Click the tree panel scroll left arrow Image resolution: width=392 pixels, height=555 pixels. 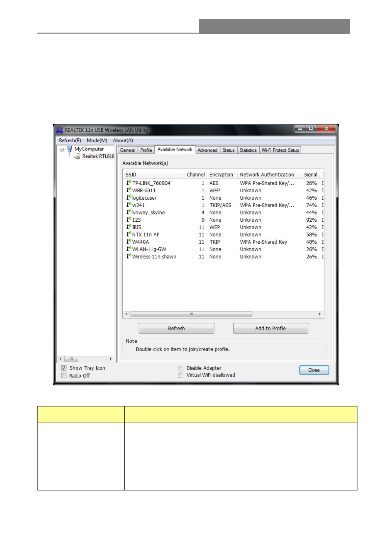click(x=60, y=359)
